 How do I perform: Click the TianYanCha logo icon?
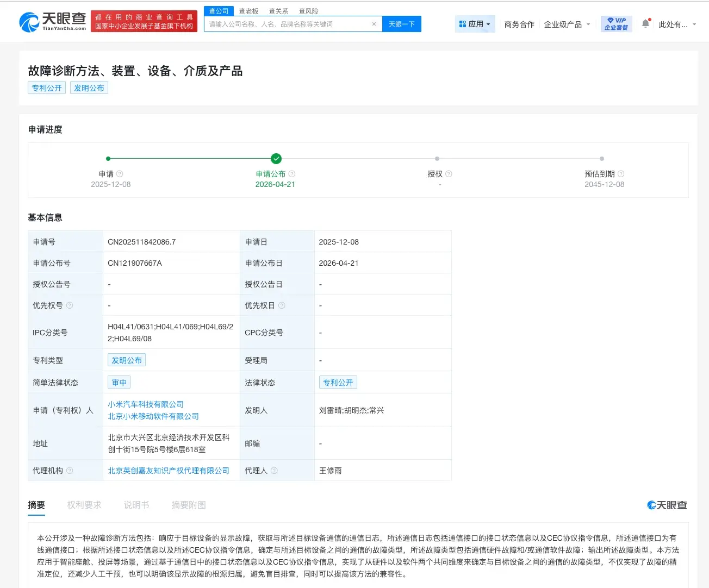point(27,22)
